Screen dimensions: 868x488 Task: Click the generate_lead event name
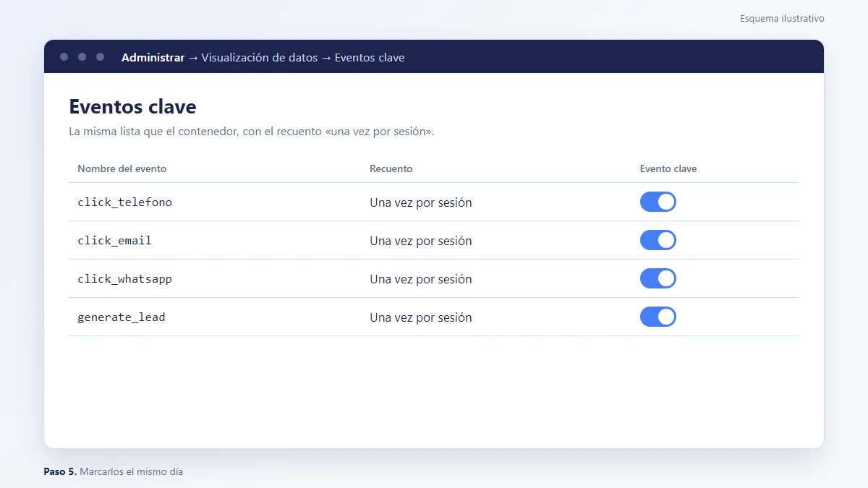pyautogui.click(x=122, y=317)
